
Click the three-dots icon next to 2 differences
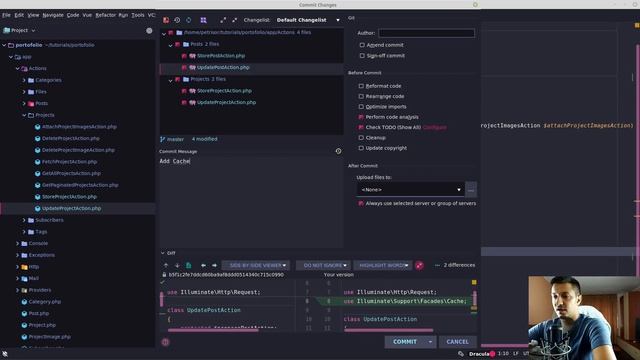[x=437, y=265]
